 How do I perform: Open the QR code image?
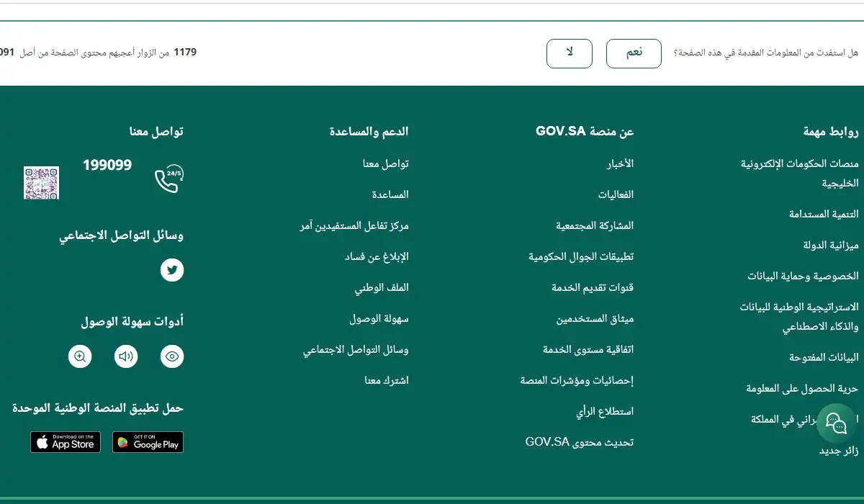point(41,183)
